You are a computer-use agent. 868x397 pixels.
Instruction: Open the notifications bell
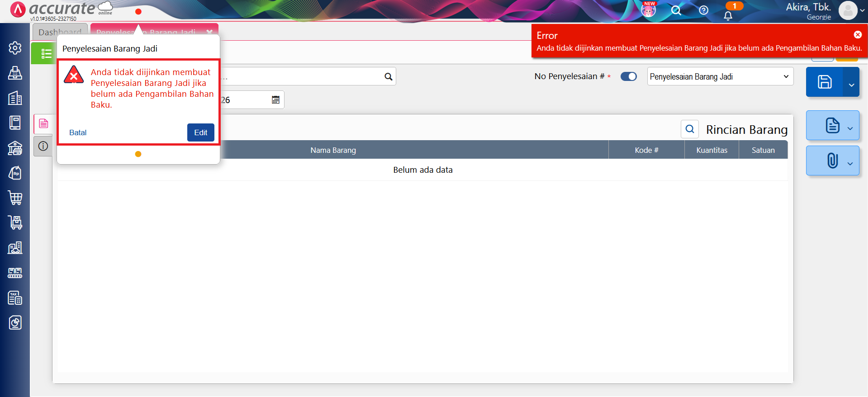click(x=728, y=16)
